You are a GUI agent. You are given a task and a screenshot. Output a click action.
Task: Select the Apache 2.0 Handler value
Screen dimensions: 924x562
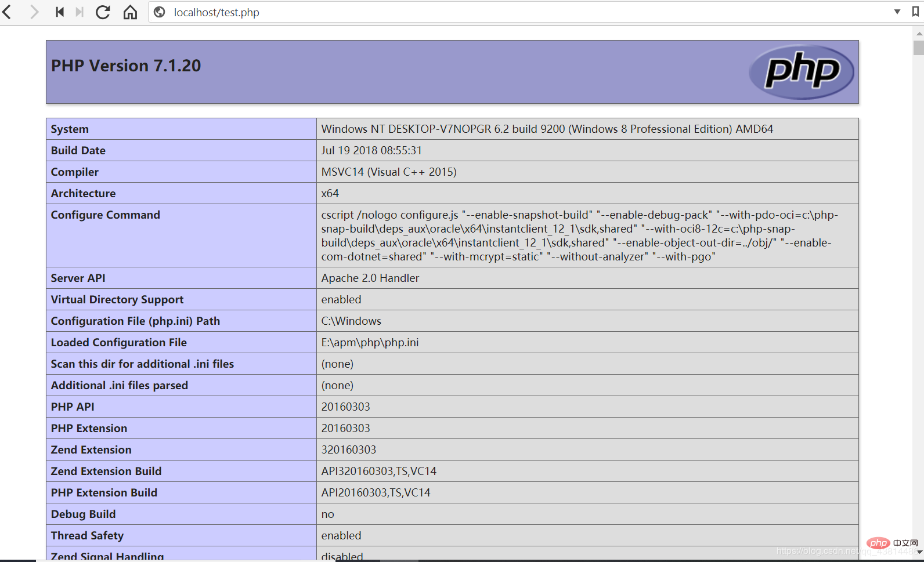pos(370,278)
